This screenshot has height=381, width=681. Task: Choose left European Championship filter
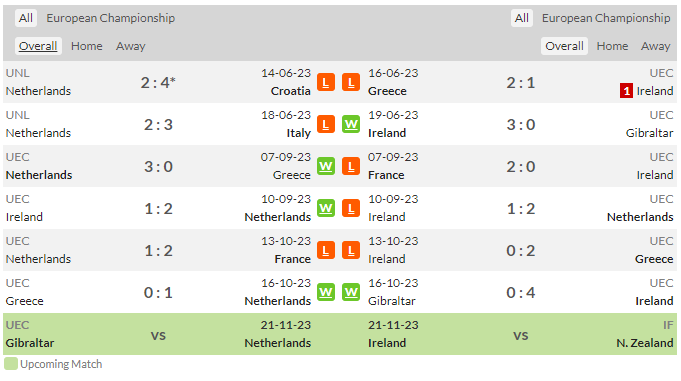coord(111,18)
